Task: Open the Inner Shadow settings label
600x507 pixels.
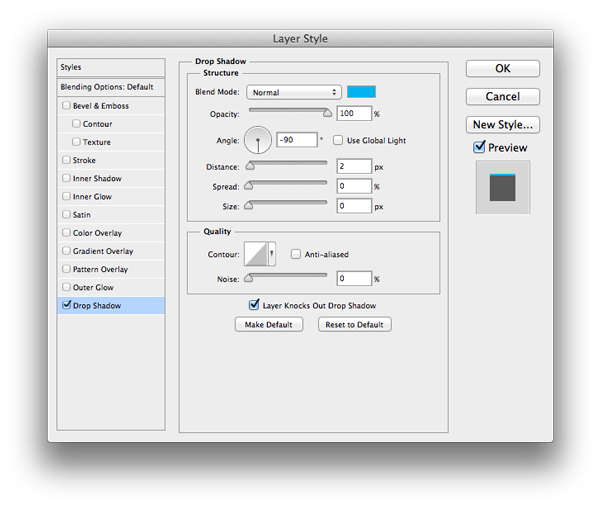Action: (x=97, y=178)
